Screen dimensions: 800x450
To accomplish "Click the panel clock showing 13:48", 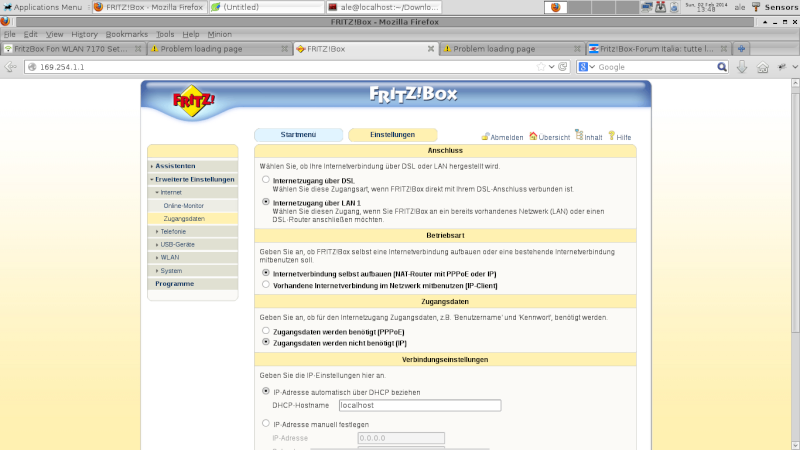I will [706, 7].
